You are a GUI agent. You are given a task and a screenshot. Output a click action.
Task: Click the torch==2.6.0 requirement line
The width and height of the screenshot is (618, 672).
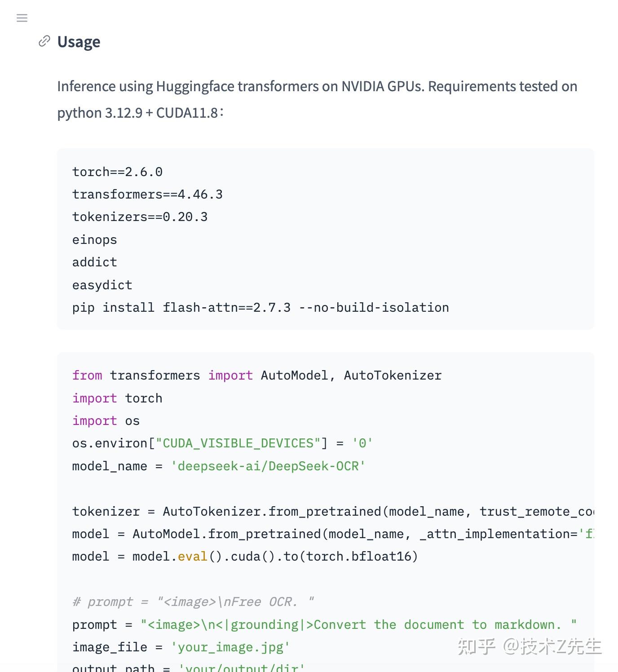pyautogui.click(x=117, y=172)
